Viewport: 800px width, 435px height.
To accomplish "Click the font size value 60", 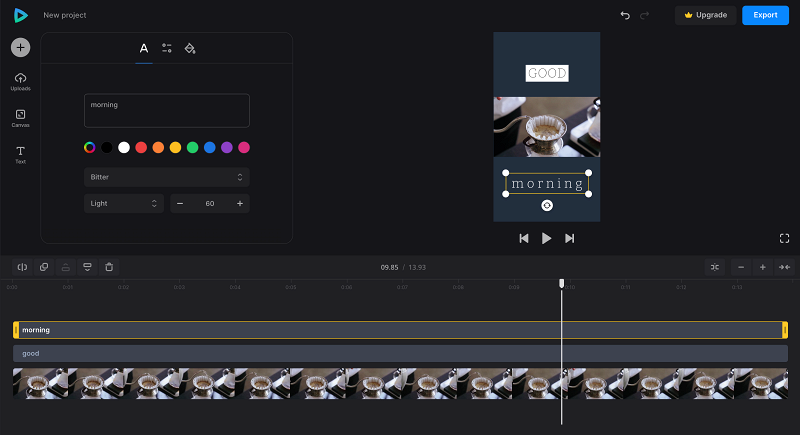I will [210, 203].
